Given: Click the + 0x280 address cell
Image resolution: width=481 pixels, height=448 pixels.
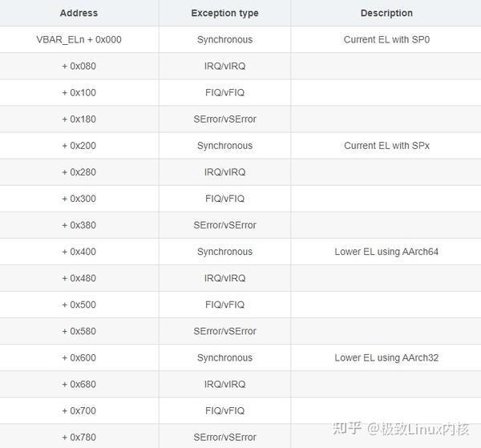Looking at the screenshot, I should pyautogui.click(x=79, y=172).
